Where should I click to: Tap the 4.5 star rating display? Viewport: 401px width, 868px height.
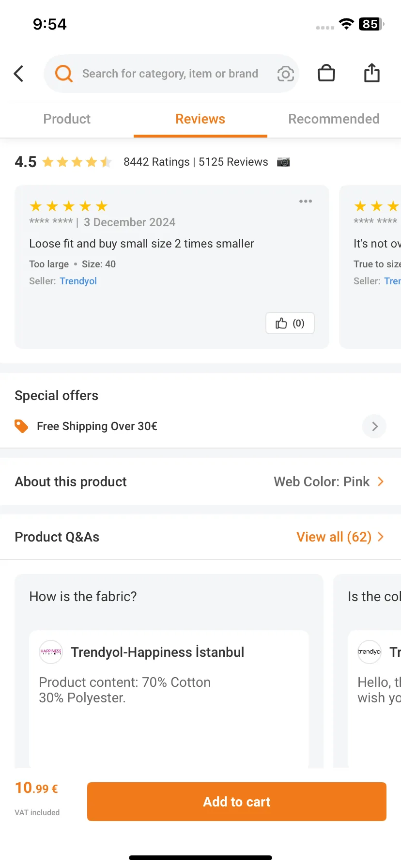click(63, 162)
